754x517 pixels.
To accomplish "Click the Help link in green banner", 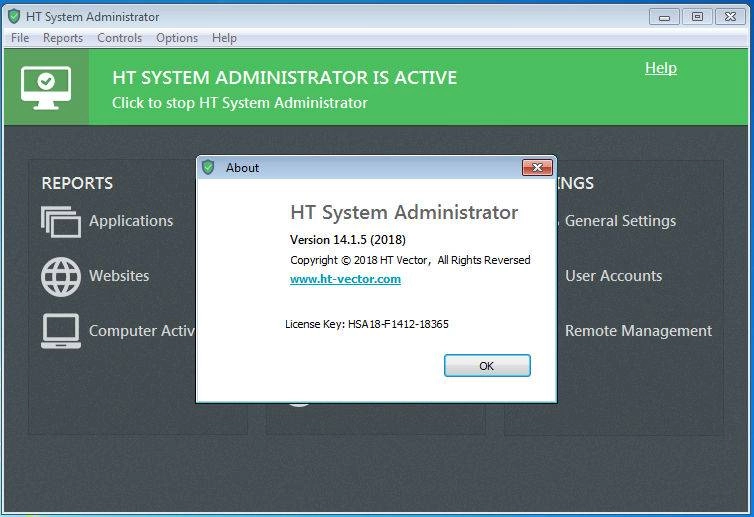I will (x=661, y=68).
